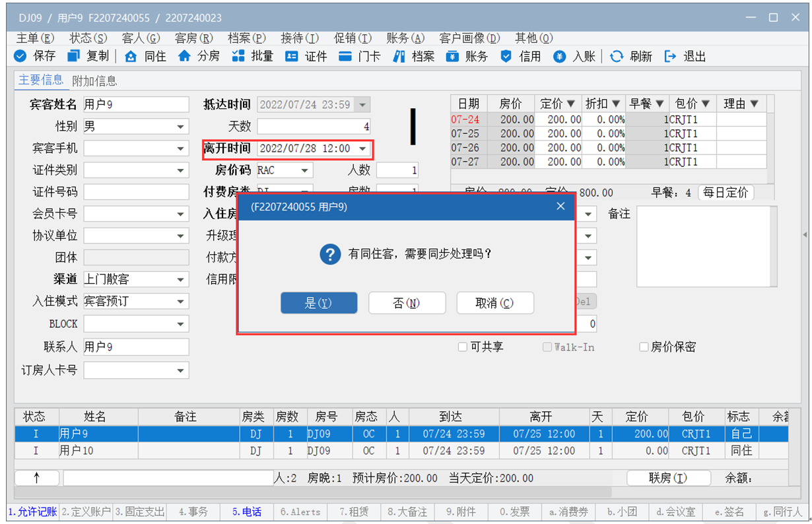Open the 客户画像(D) menu

pos(469,38)
